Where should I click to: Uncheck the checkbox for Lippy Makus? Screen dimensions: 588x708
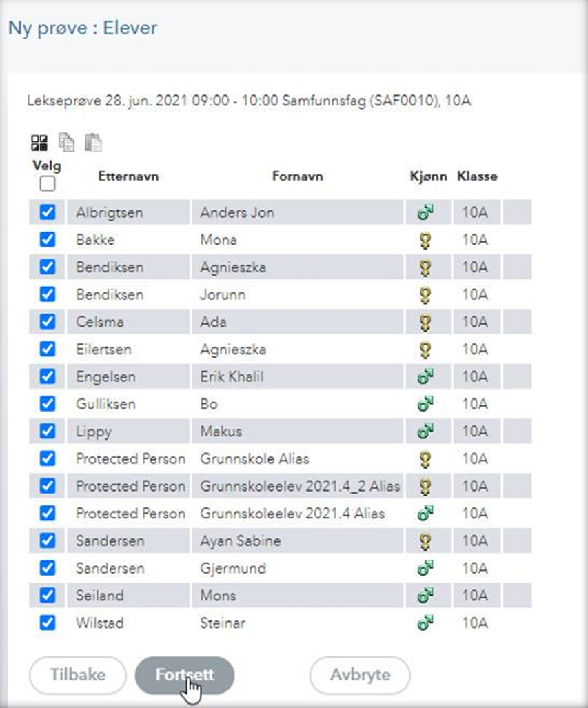pyautogui.click(x=47, y=432)
